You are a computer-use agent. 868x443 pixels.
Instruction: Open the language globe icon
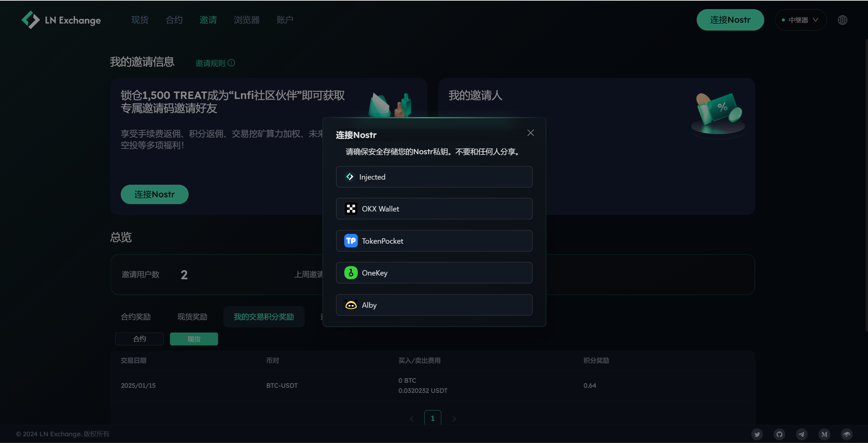pyautogui.click(x=842, y=20)
